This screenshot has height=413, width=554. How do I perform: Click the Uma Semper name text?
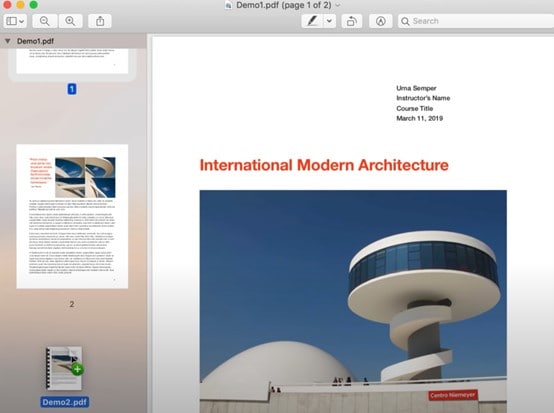pyautogui.click(x=416, y=88)
